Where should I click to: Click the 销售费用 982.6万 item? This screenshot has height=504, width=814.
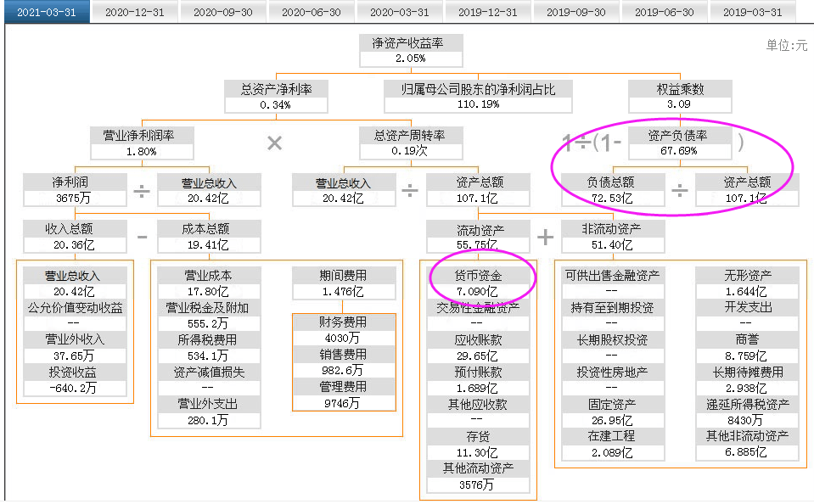click(x=344, y=362)
